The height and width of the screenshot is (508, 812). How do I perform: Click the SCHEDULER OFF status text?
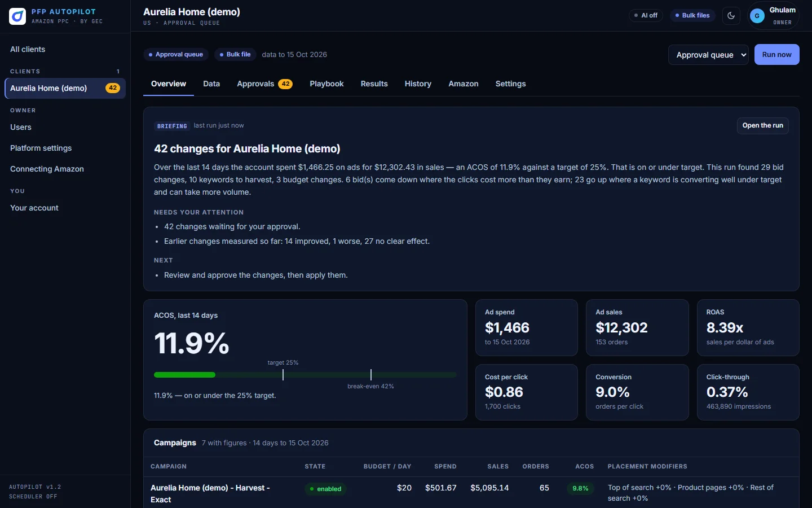[33, 497]
